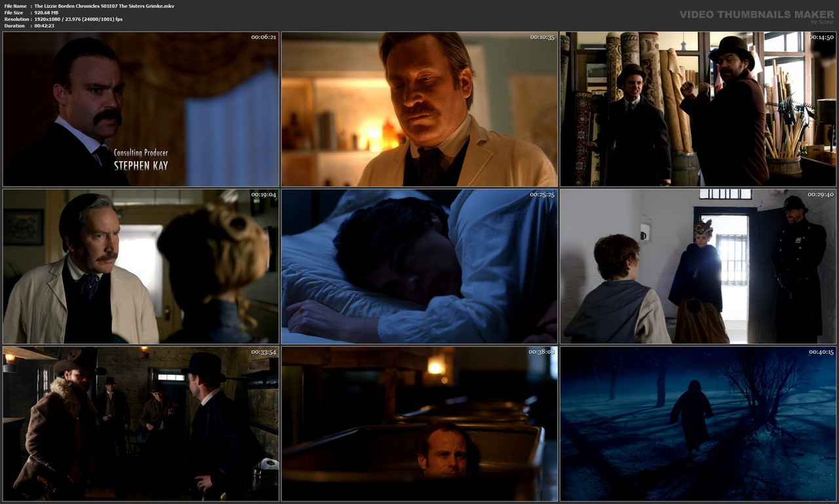This screenshot has height=504, width=839.
Task: Click the timestamp label 00:06:21
Action: tap(262, 37)
